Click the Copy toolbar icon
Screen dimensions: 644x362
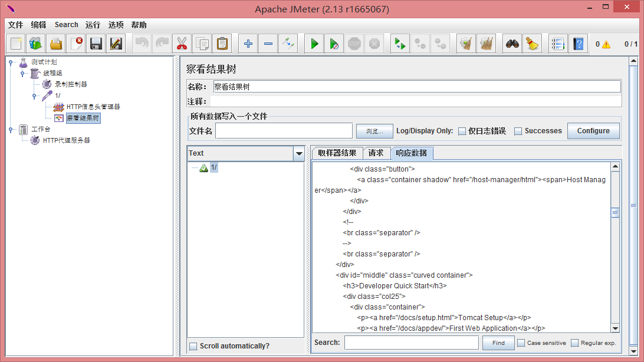202,44
